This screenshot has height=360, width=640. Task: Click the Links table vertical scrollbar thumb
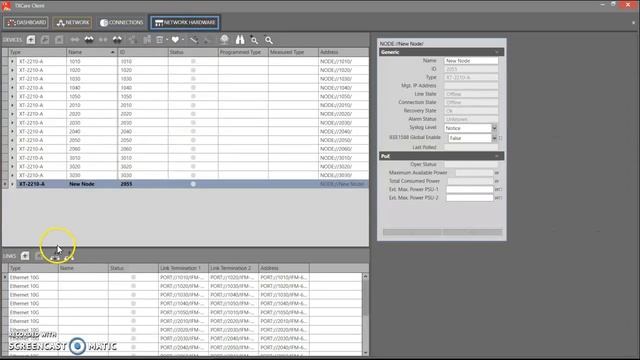pos(365,298)
